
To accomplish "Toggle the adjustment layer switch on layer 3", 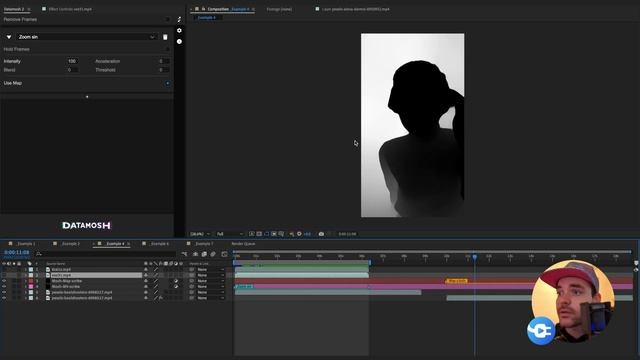I will pyautogui.click(x=176, y=281).
